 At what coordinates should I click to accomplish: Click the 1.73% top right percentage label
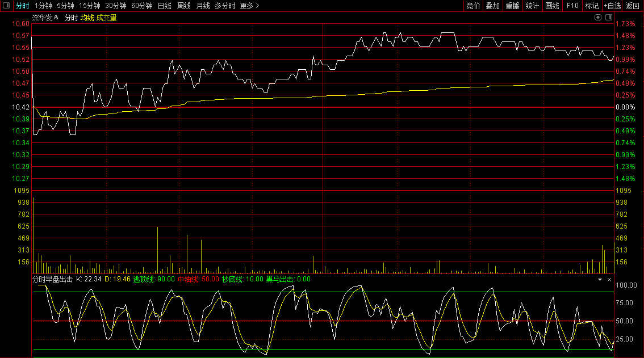[x=625, y=24]
